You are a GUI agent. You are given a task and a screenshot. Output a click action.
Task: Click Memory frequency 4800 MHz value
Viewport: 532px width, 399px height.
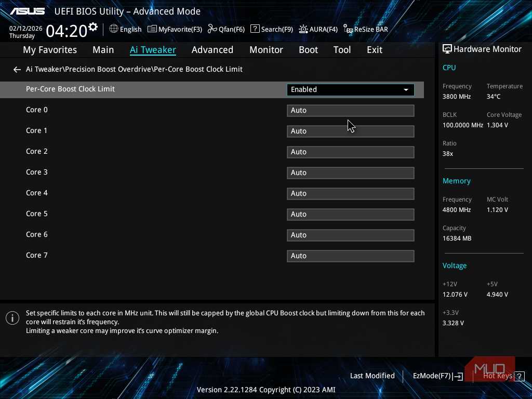click(457, 210)
